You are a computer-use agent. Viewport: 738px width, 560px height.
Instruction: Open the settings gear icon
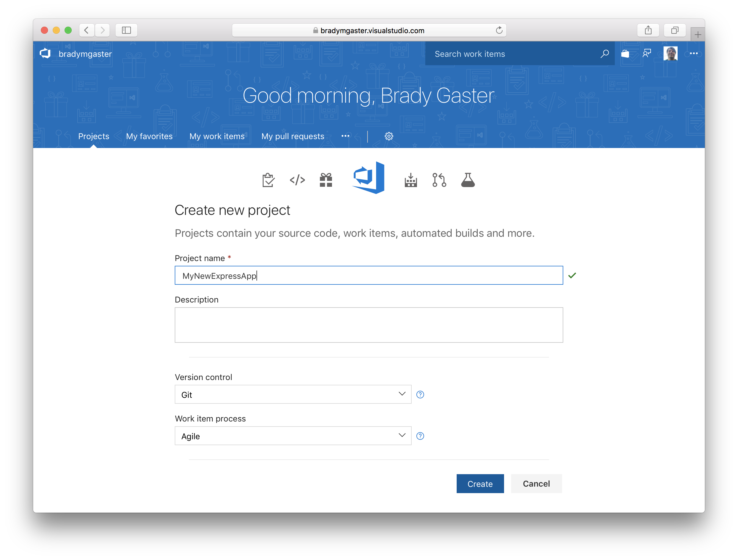389,136
